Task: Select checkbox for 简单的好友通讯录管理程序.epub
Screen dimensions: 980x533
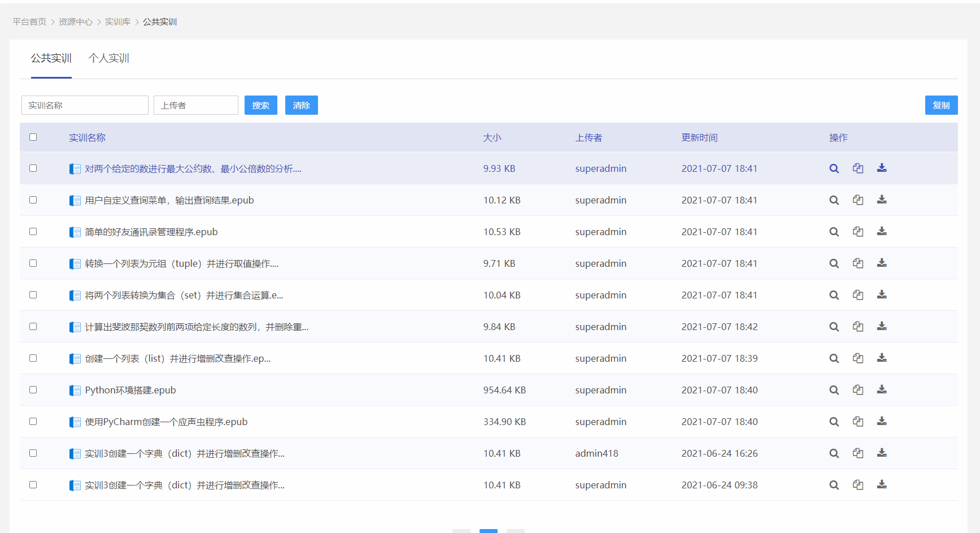Action: pyautogui.click(x=33, y=231)
